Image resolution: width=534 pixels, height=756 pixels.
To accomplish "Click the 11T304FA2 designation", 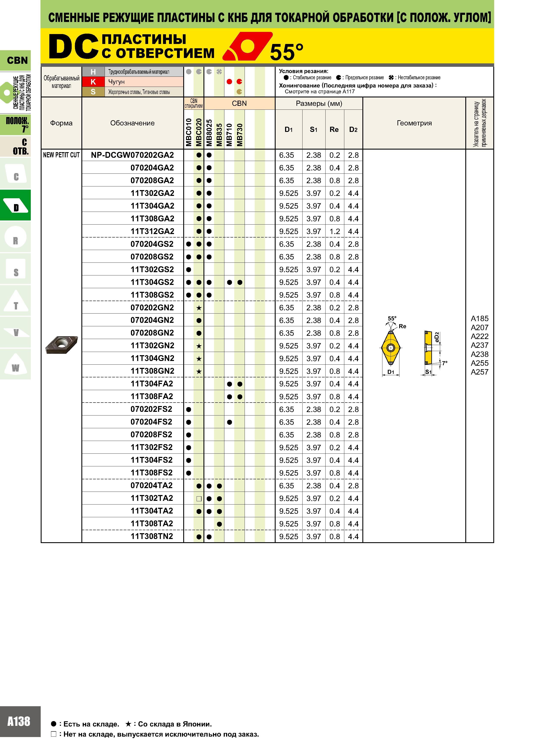I will point(152,384).
